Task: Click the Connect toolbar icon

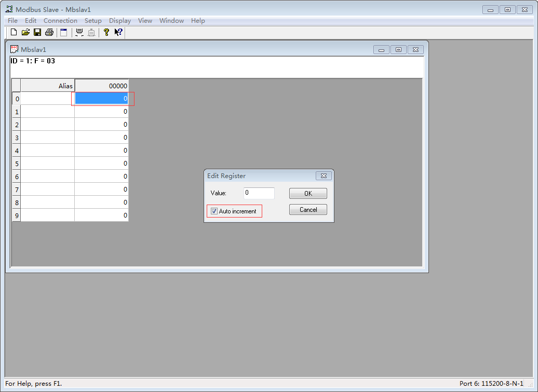Action: click(x=79, y=32)
